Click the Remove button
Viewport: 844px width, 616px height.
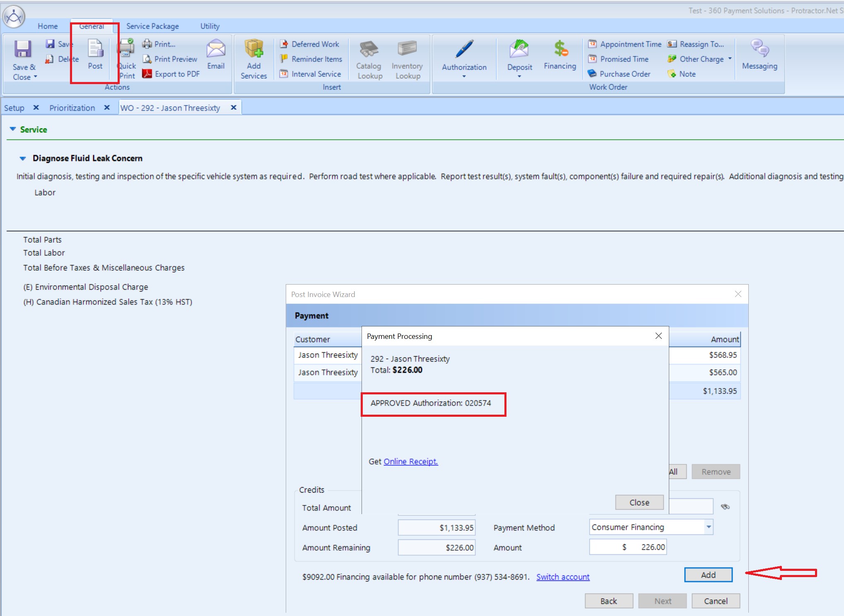(x=716, y=471)
